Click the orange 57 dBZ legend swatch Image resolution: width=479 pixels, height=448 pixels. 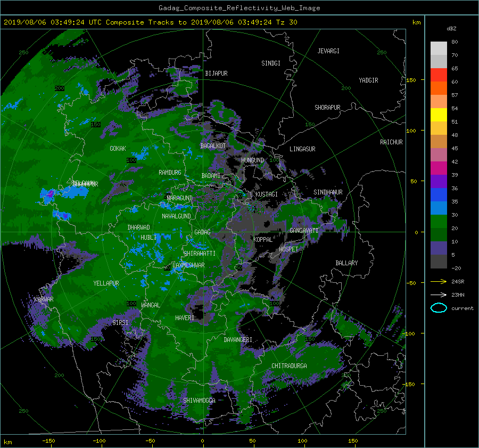click(x=439, y=88)
